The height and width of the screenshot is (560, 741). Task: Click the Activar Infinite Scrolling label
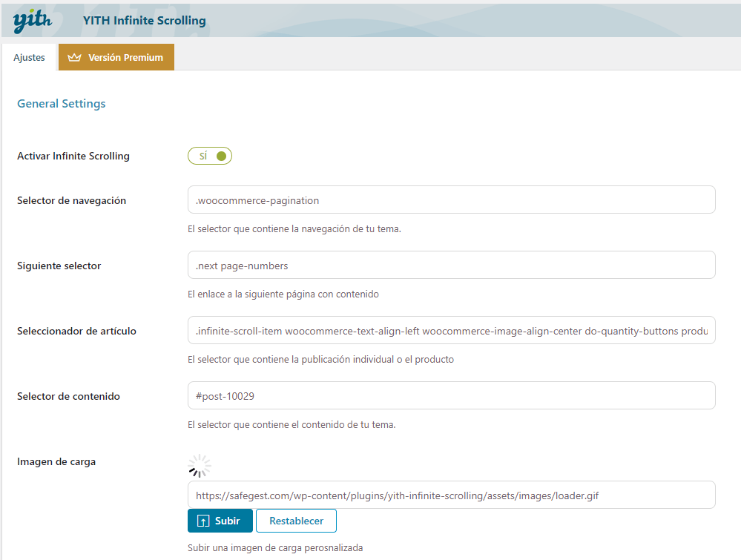click(73, 156)
